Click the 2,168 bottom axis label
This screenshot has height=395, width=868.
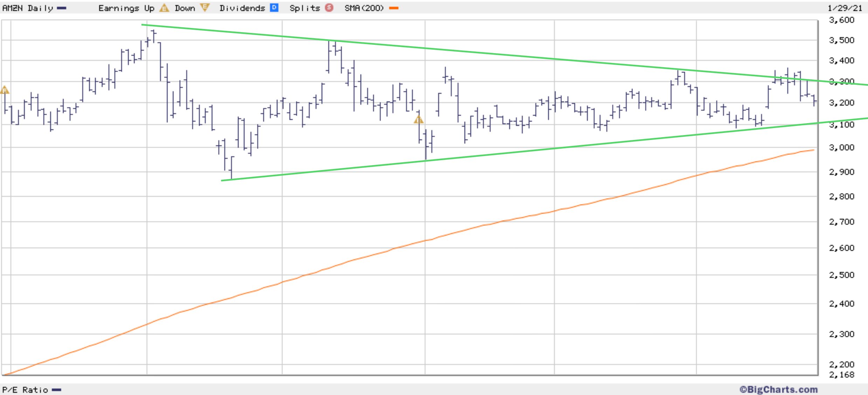click(x=841, y=375)
